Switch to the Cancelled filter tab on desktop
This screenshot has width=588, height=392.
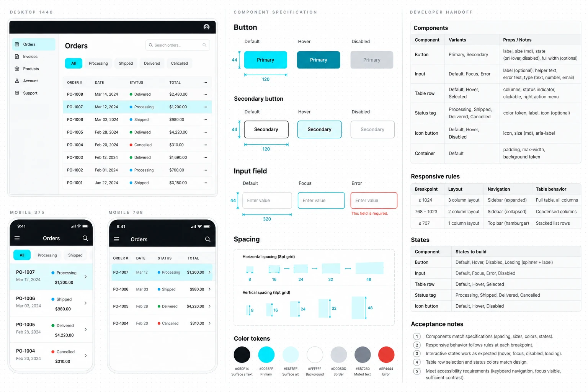coord(180,64)
